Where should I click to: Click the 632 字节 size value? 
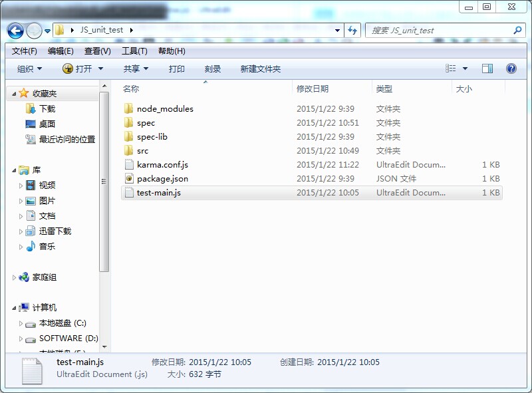point(205,374)
